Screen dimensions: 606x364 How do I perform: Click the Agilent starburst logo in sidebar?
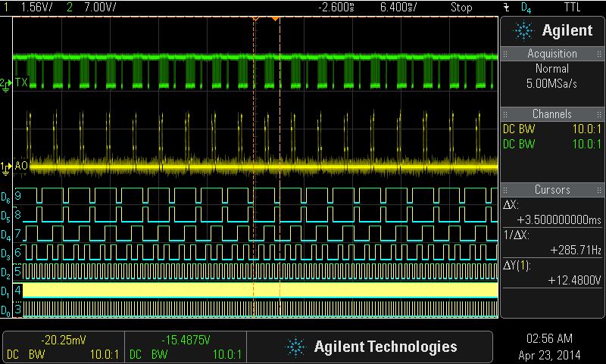tap(523, 31)
